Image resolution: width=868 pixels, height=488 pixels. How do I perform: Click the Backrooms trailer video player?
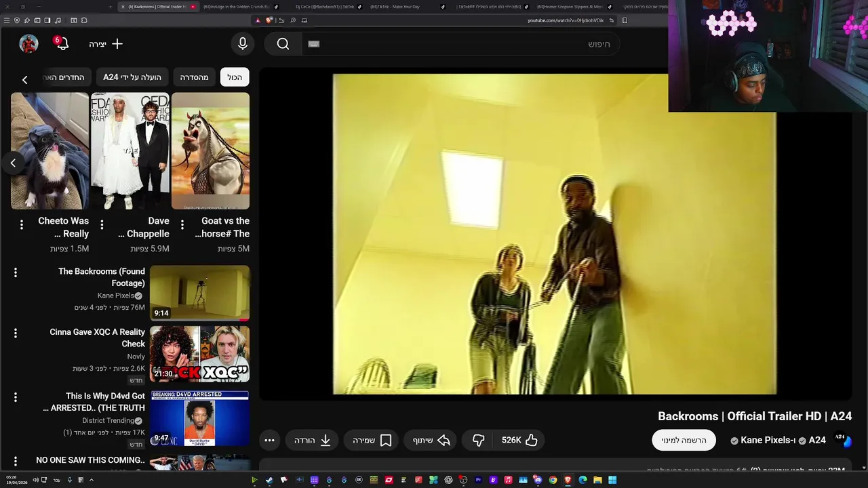coord(555,234)
